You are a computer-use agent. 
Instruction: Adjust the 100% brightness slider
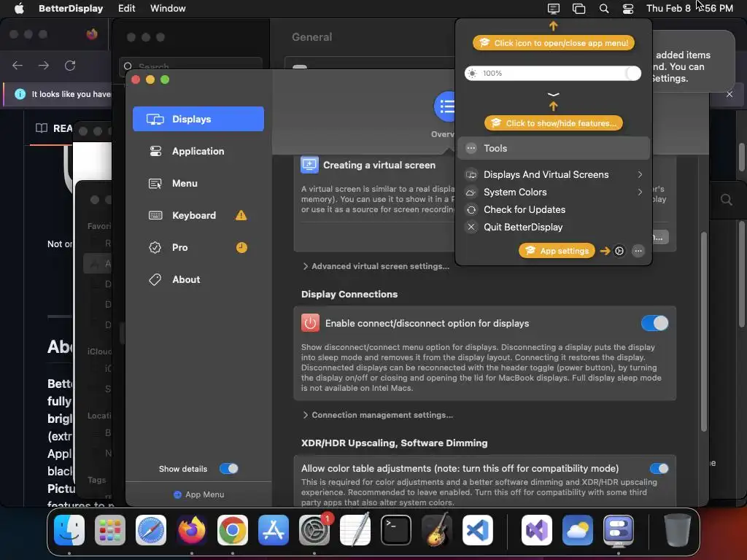tap(553, 74)
